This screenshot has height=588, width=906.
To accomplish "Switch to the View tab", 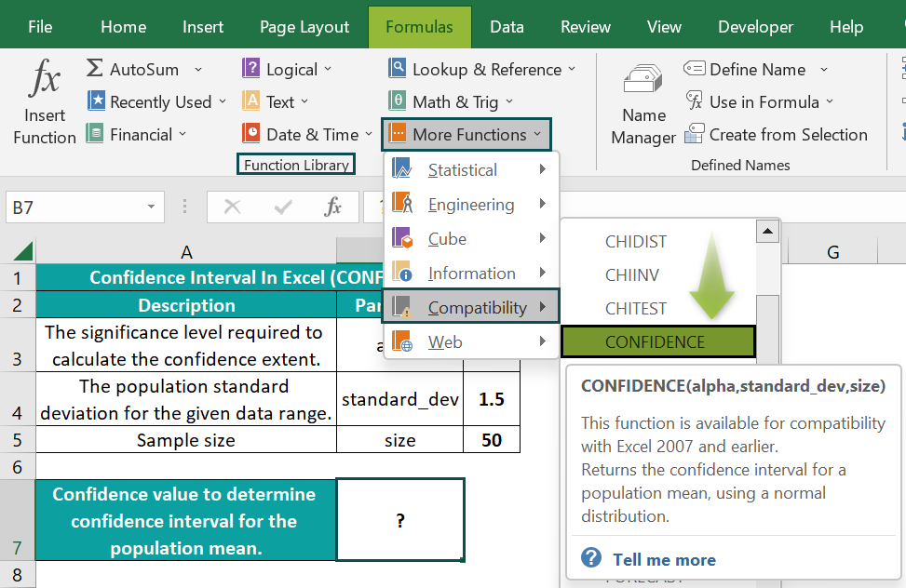I will click(x=664, y=27).
